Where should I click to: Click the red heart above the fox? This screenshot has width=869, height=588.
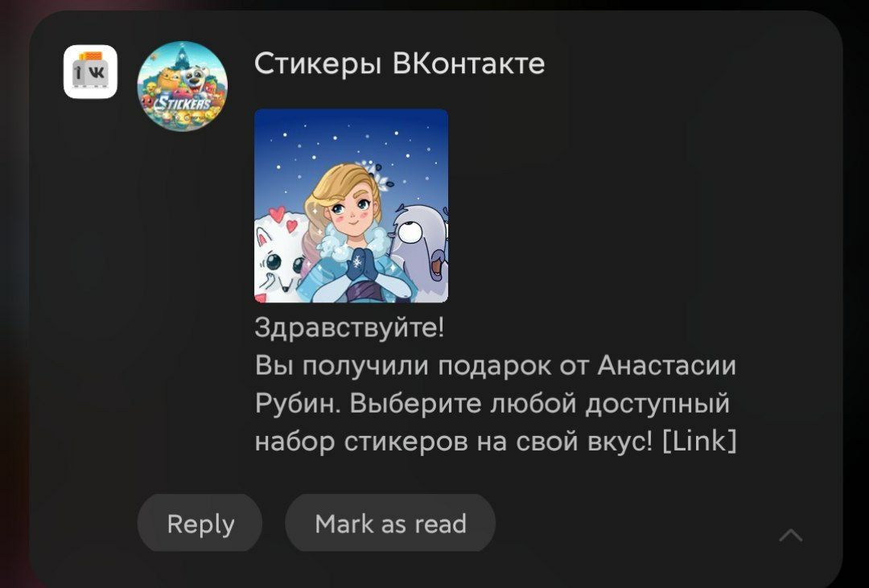(x=278, y=214)
